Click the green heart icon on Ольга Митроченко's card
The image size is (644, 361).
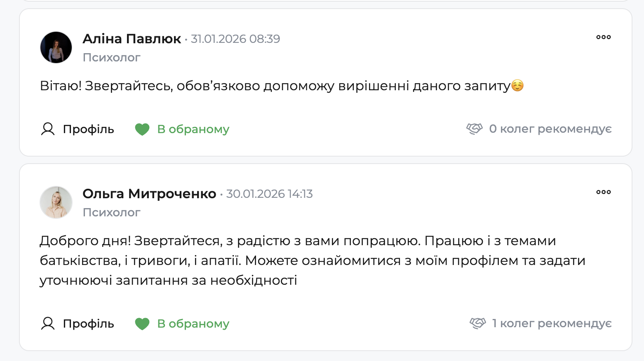[142, 323]
